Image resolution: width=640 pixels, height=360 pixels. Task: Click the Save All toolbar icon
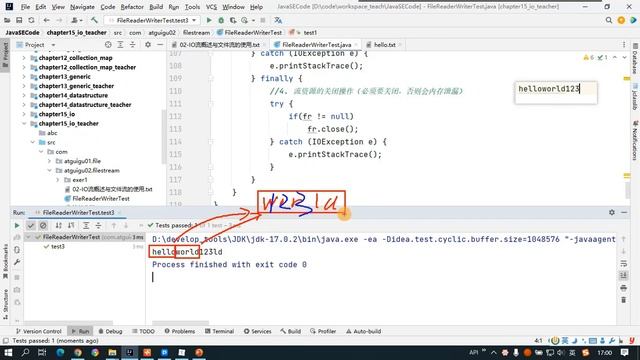click(x=19, y=20)
